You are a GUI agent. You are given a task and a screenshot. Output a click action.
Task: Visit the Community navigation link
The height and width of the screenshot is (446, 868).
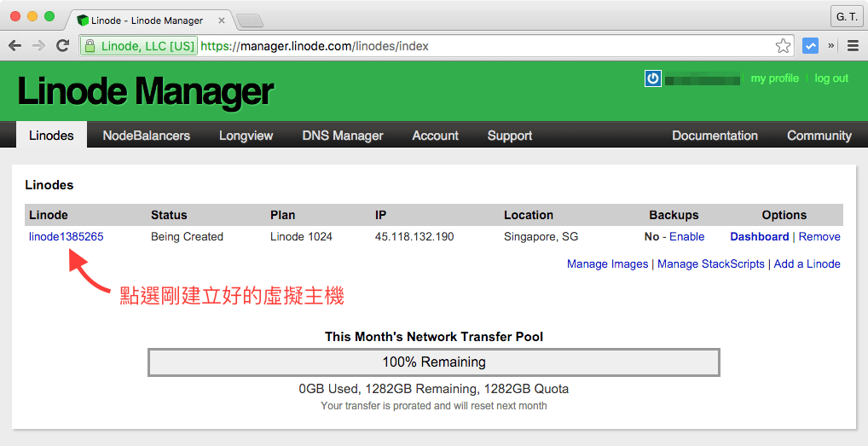click(x=819, y=136)
